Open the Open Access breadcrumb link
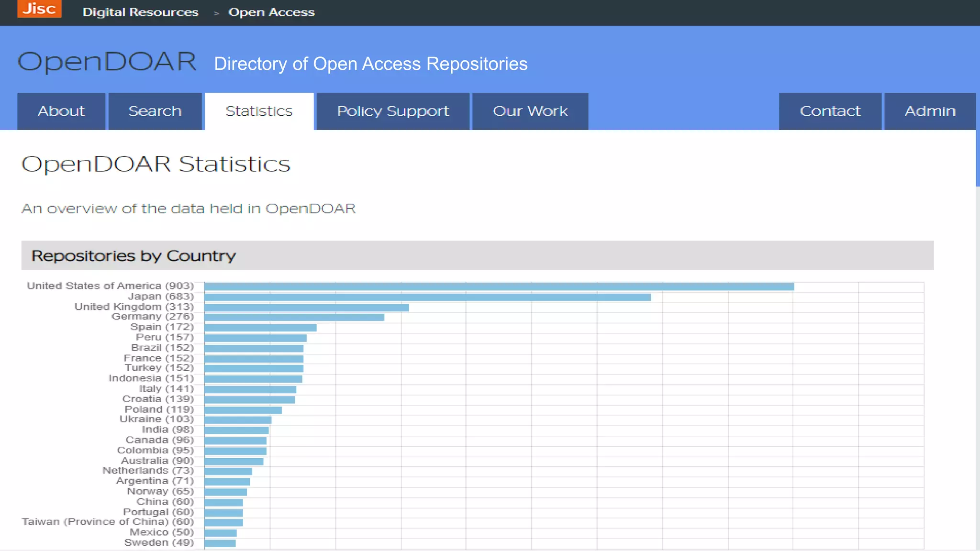 coord(271,12)
